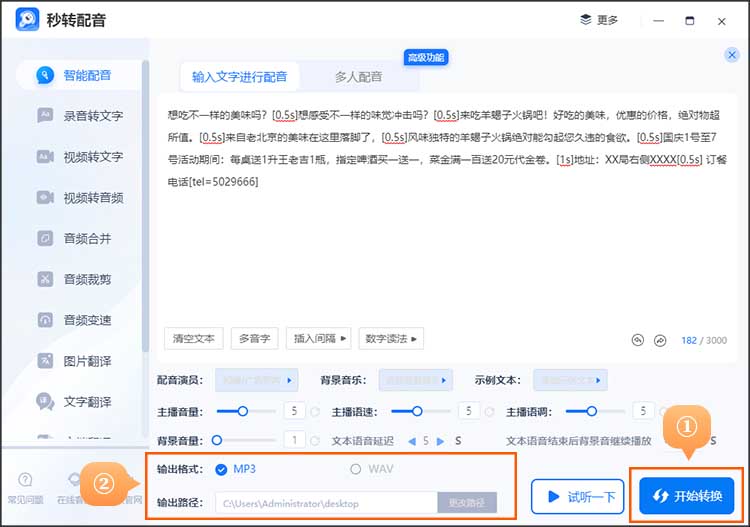Image resolution: width=750 pixels, height=527 pixels.
Task: Switch to the 多人配音 tab
Action: [357, 77]
